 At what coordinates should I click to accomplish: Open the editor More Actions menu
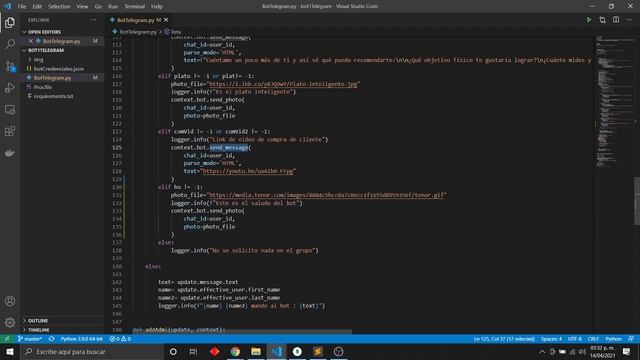[629, 20]
